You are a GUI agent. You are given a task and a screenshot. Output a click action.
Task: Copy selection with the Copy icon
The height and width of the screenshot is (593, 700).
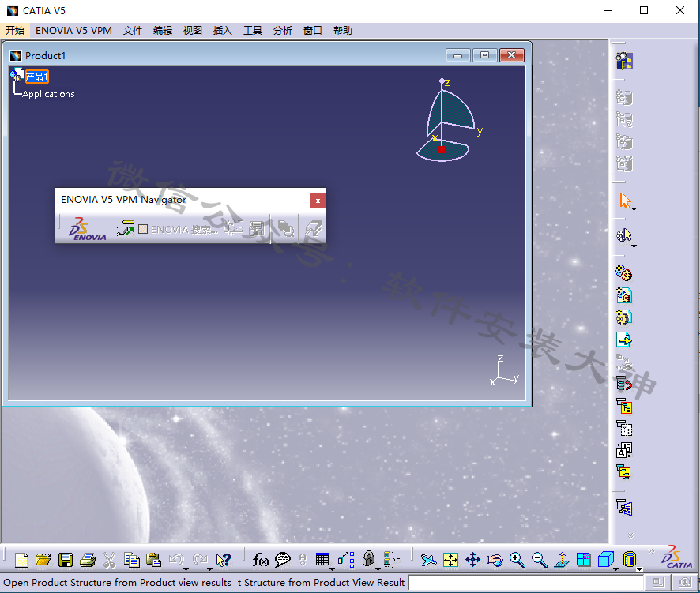tap(132, 560)
